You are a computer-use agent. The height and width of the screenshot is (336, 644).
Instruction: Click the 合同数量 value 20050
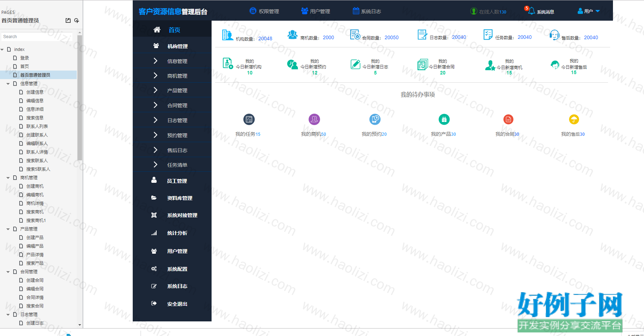click(391, 37)
